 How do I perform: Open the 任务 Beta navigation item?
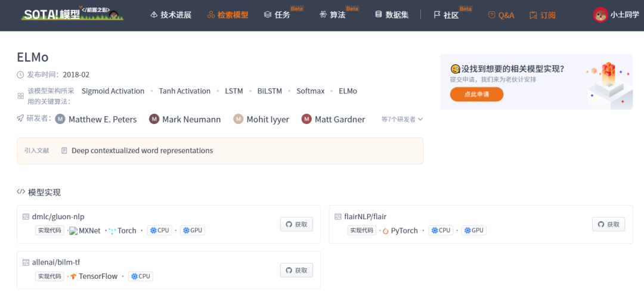coord(277,15)
